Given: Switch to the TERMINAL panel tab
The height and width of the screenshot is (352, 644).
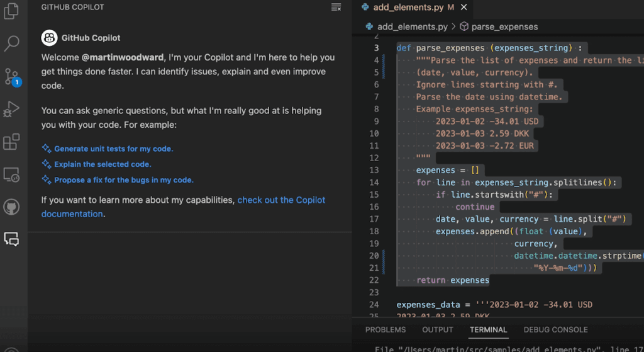Looking at the screenshot, I should click(488, 330).
